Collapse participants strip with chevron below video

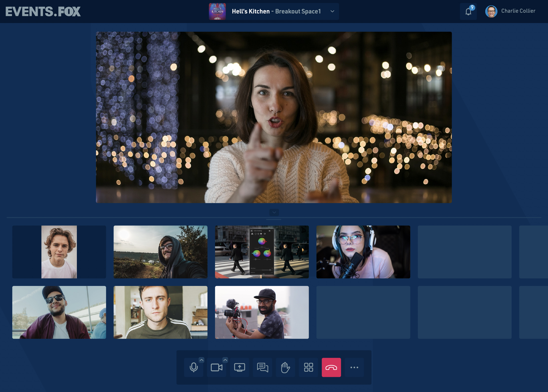pos(274,212)
